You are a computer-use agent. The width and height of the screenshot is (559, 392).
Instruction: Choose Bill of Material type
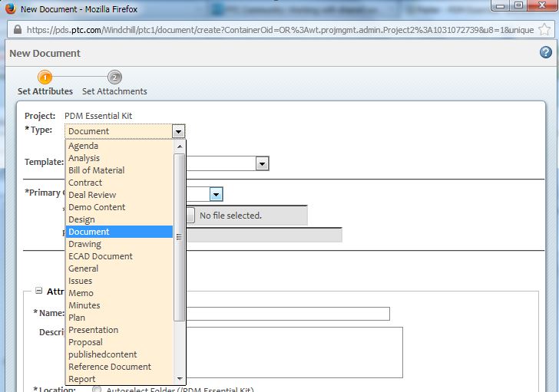[119, 170]
